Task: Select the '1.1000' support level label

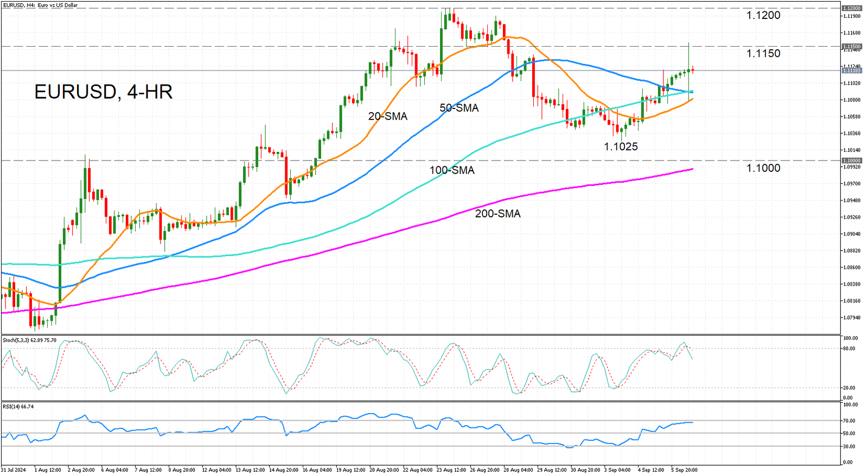Action: [763, 168]
